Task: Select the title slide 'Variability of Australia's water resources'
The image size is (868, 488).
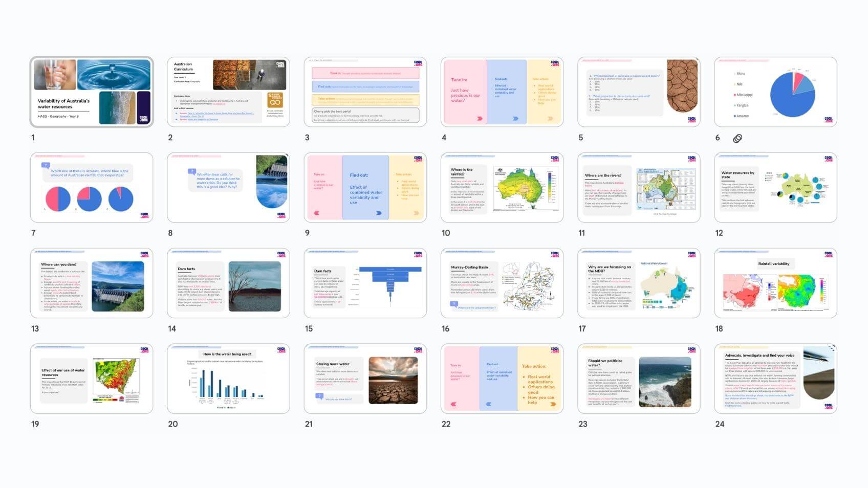Action: tap(92, 92)
